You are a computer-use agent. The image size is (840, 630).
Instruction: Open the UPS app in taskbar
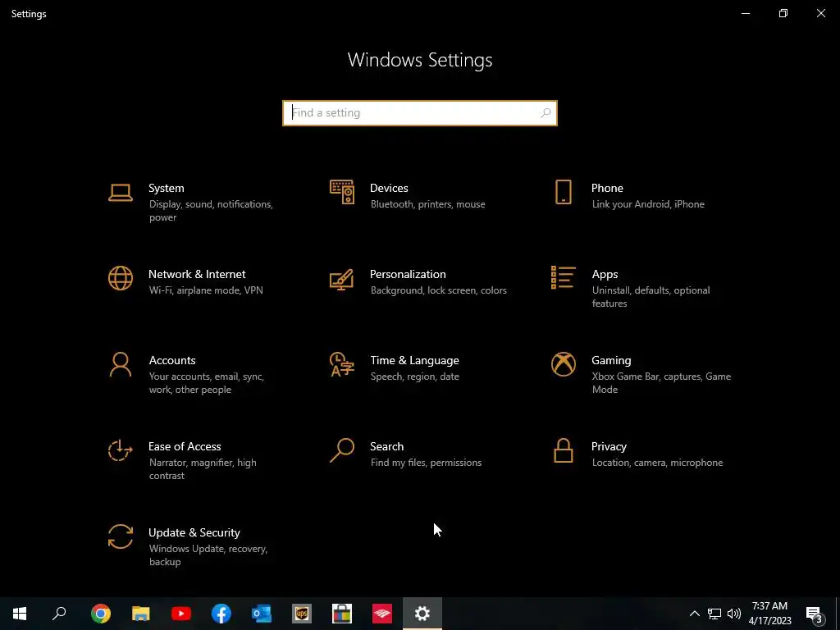[x=302, y=614]
